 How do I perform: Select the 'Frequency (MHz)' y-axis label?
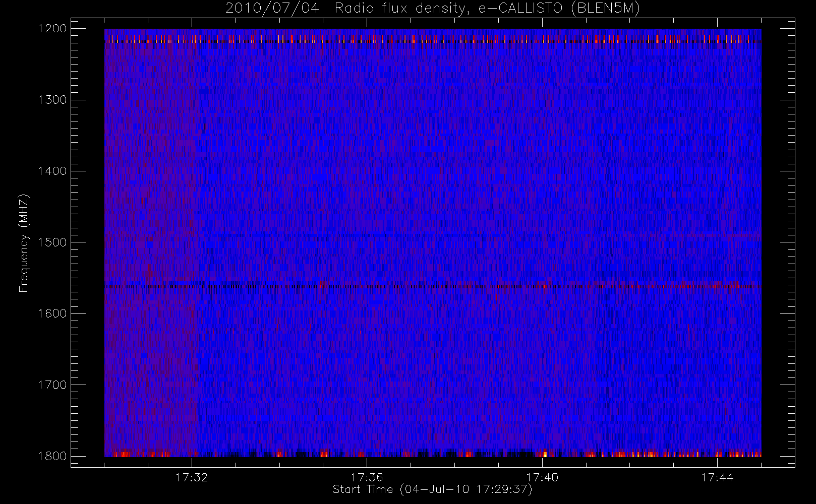[x=24, y=243]
